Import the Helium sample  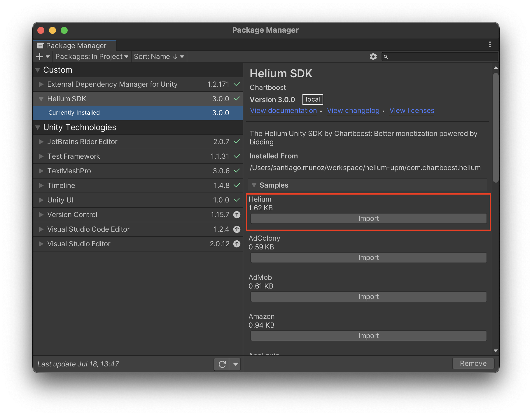point(368,219)
